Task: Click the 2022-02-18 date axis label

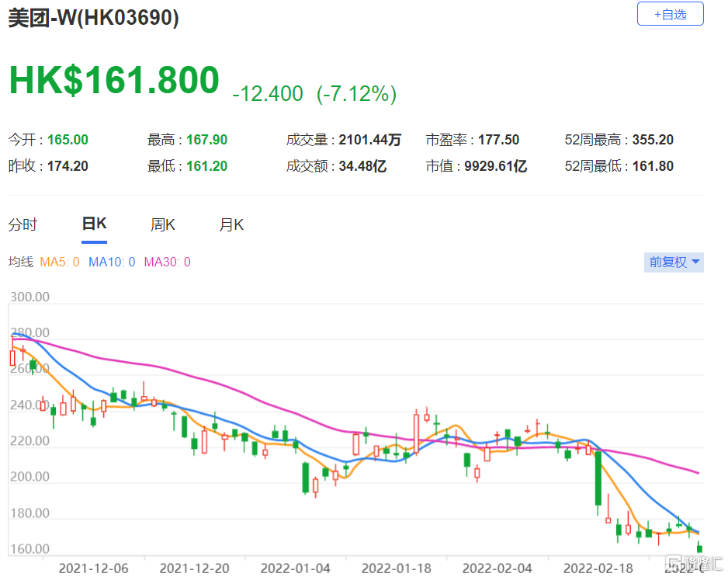Action: 598,568
